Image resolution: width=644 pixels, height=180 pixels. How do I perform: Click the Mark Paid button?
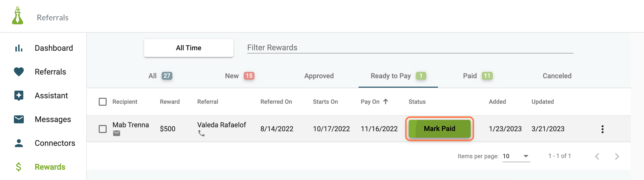tap(439, 129)
